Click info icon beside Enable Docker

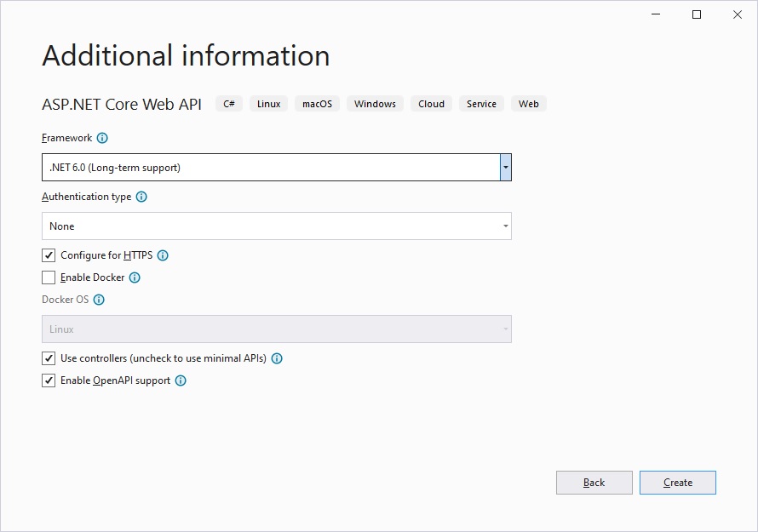tap(135, 277)
